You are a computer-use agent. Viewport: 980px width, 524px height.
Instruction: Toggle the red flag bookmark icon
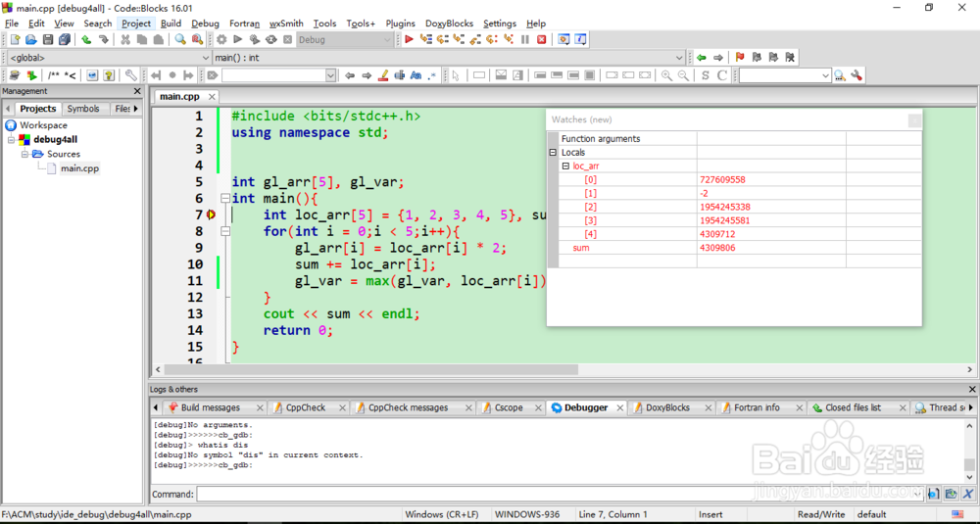tap(740, 58)
